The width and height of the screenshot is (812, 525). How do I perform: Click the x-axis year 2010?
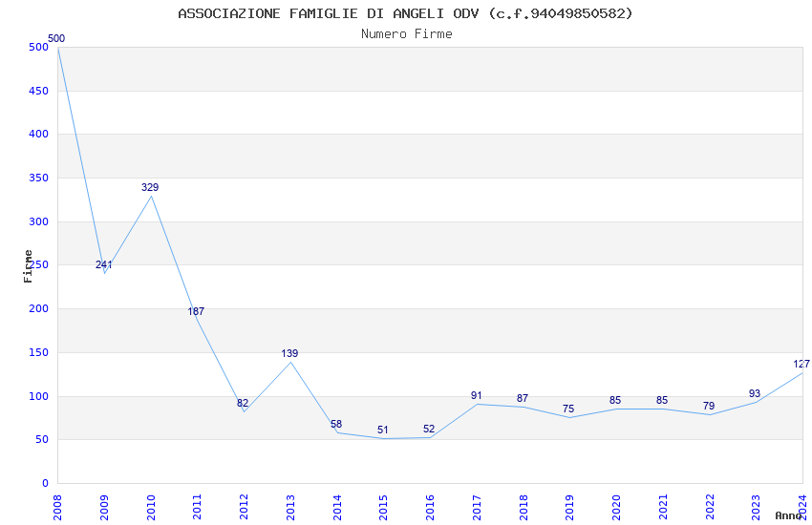point(151,507)
